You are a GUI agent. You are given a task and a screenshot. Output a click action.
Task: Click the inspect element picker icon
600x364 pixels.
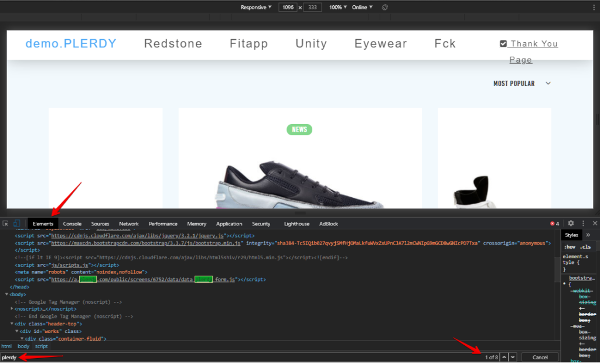click(x=5, y=224)
